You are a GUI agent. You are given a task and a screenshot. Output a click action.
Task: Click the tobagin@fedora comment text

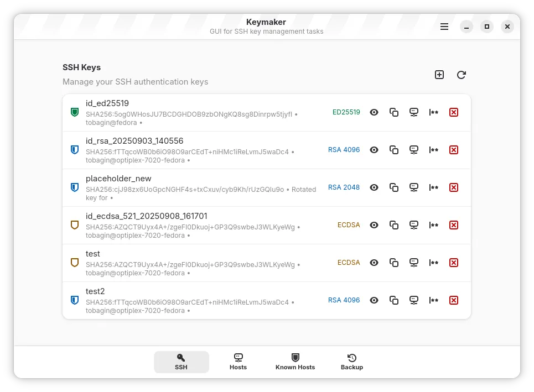point(111,123)
